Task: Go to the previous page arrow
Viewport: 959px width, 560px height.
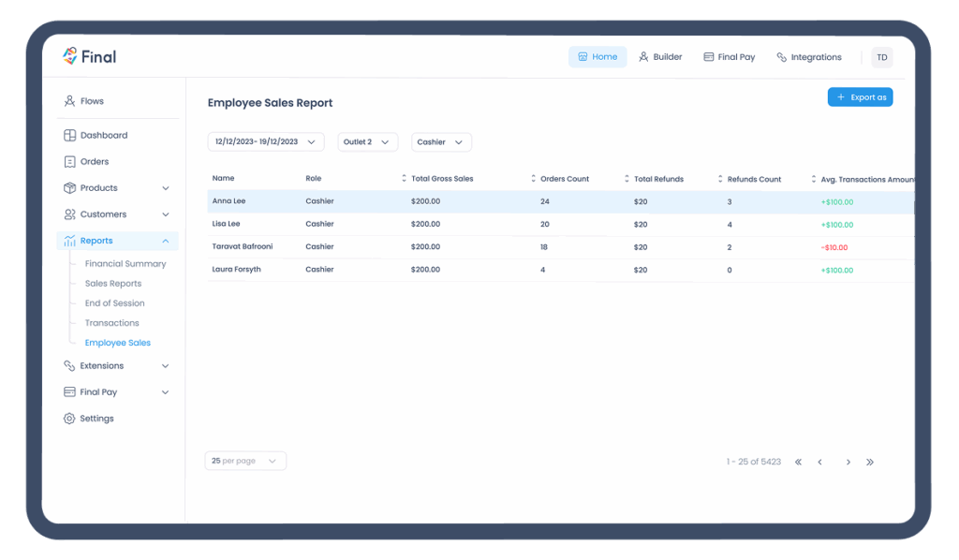Action: click(819, 463)
